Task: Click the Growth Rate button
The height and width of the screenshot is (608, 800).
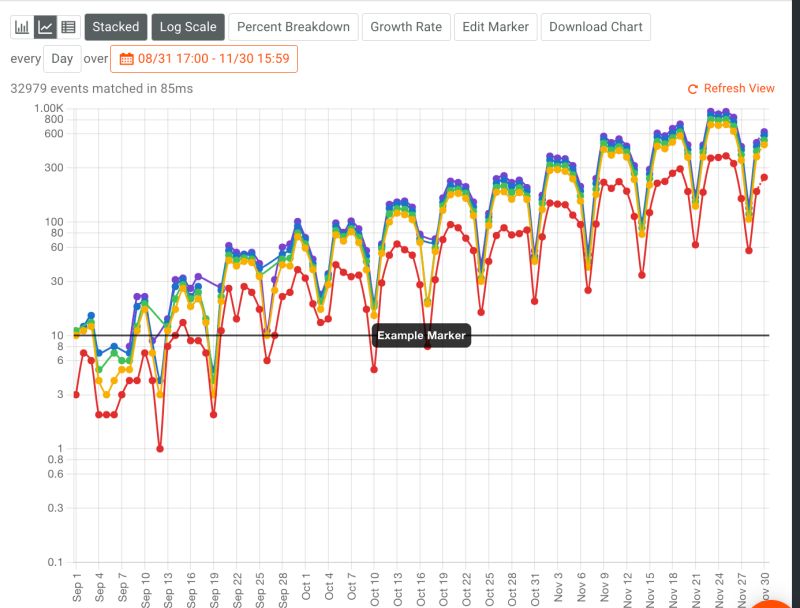Action: click(x=404, y=27)
